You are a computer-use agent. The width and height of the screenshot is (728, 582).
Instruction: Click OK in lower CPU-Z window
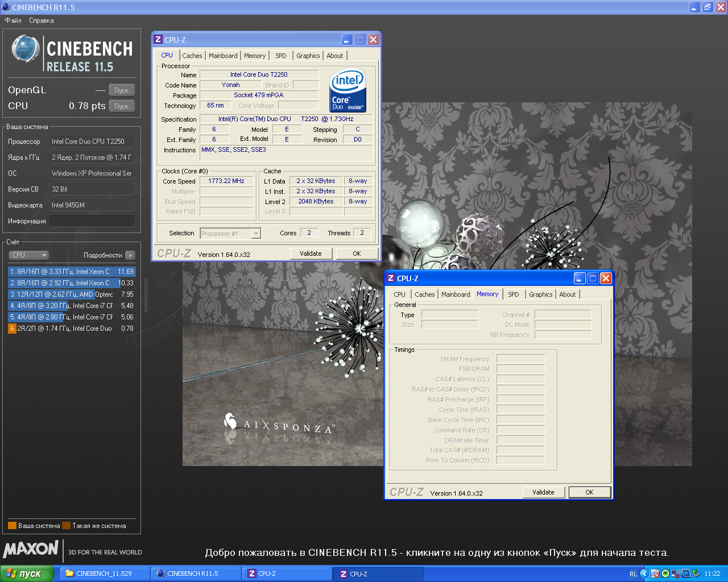[x=589, y=492]
